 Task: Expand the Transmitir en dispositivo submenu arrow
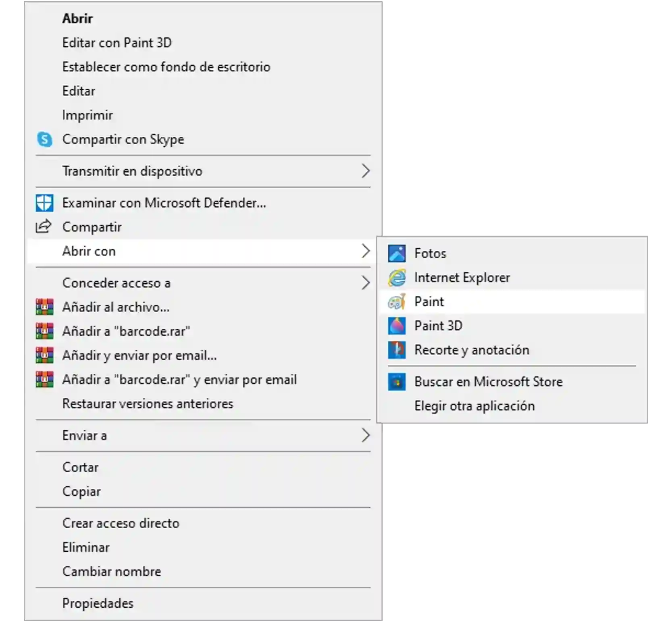pyautogui.click(x=365, y=171)
